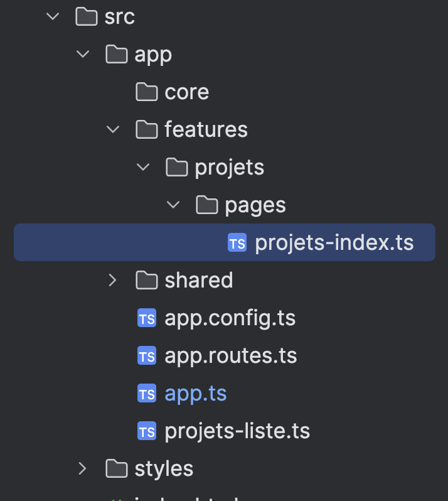Open the app.routes.ts file
448x501 pixels.
pyautogui.click(x=230, y=356)
